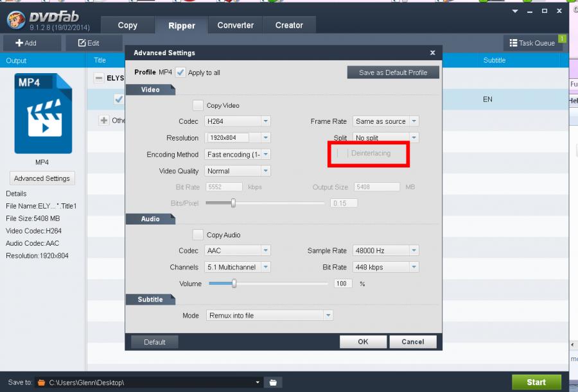Image resolution: width=578 pixels, height=392 pixels.
Task: Click the DVDFab logo icon
Action: click(x=16, y=19)
